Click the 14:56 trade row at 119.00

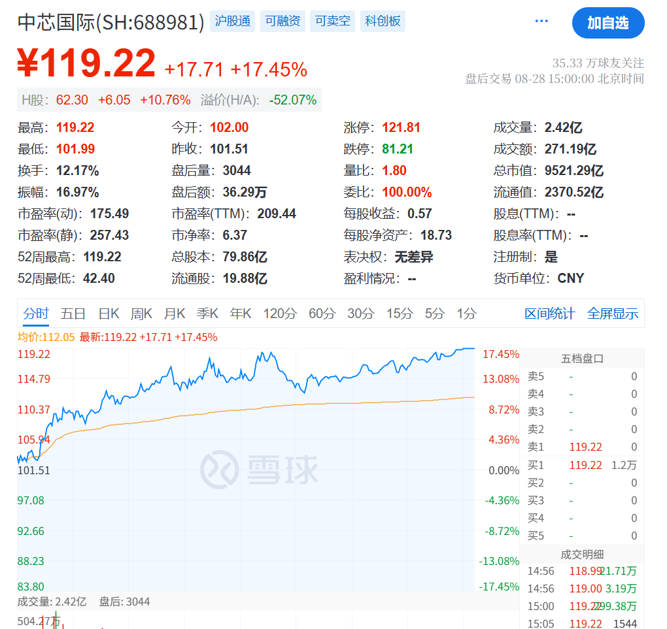coord(582,589)
